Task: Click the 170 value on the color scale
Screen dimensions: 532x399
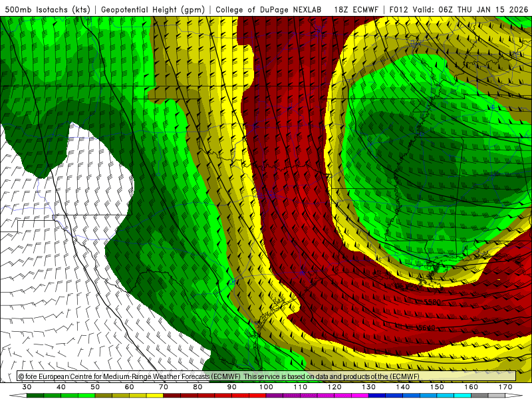Action: [505, 387]
